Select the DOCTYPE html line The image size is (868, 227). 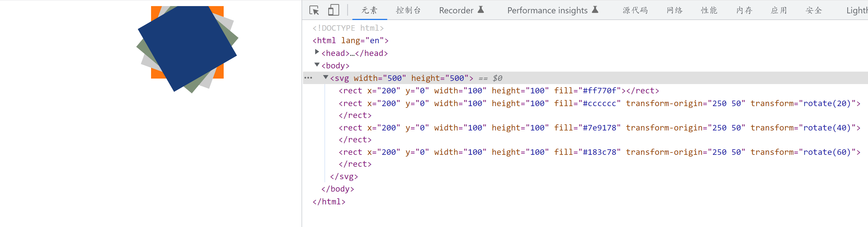(348, 28)
